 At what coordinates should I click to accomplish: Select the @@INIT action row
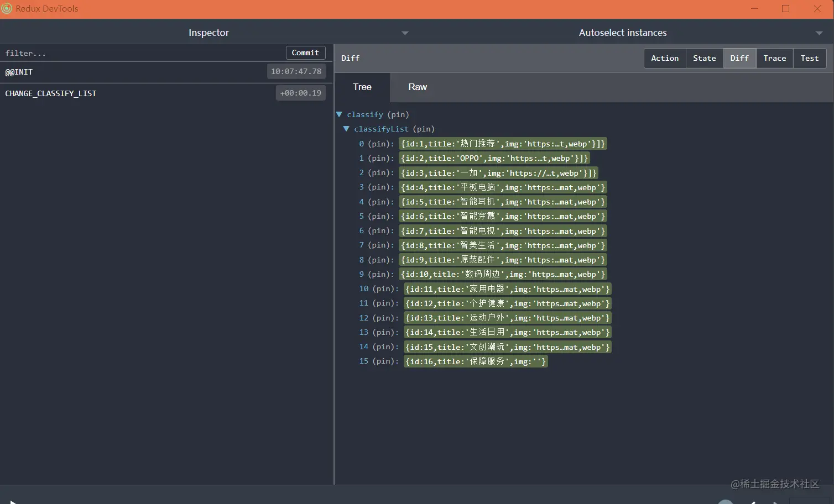[166, 72]
